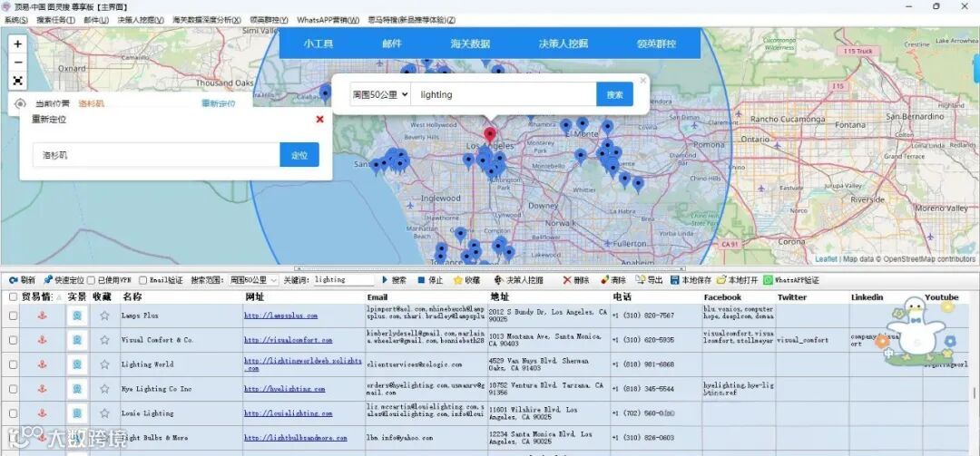This screenshot has height=456, width=980.
Task: Click the 本地保存 save toolbar button
Action: coord(691,280)
